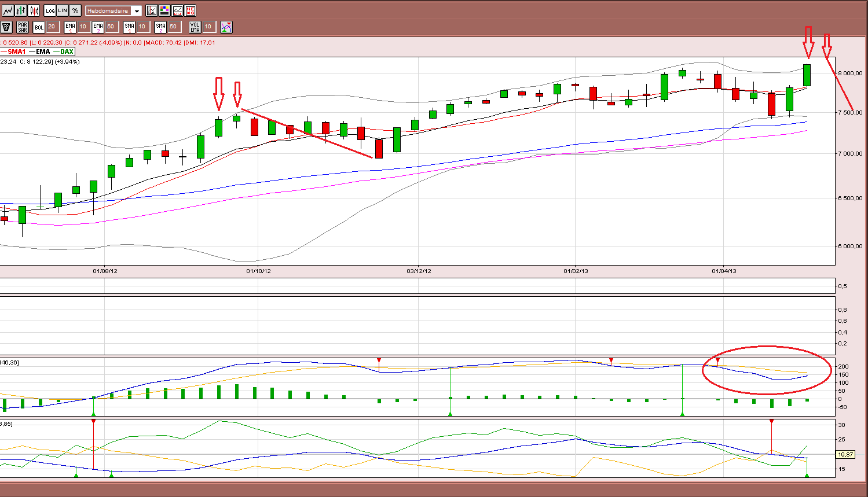
Task: Toggle the PAR SAR indicator
Action: [x=23, y=27]
